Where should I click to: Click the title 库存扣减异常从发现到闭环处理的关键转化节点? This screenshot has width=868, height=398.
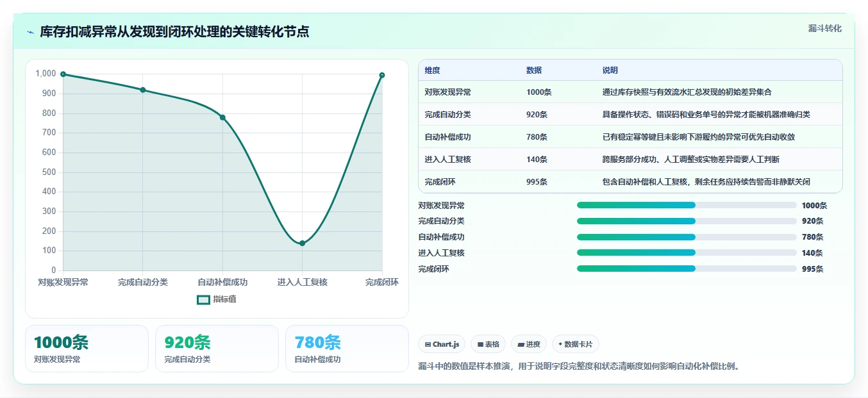174,32
